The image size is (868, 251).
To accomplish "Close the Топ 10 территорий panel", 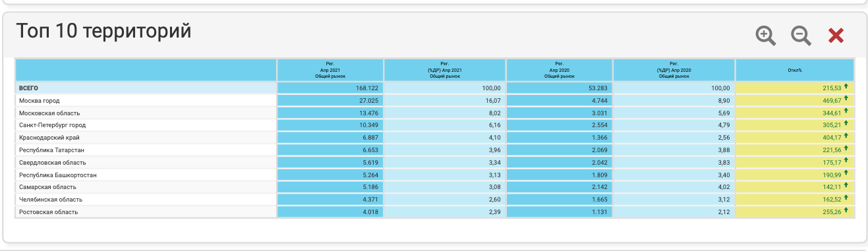I will point(836,36).
